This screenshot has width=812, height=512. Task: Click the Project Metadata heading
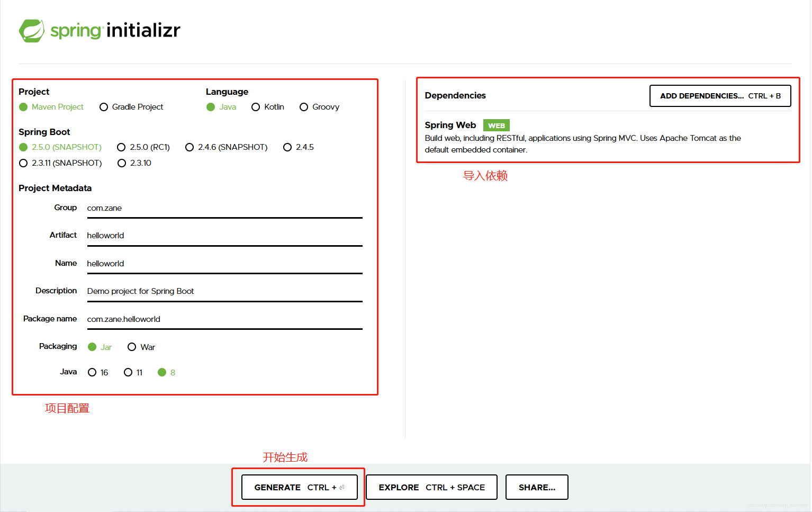pyautogui.click(x=55, y=188)
